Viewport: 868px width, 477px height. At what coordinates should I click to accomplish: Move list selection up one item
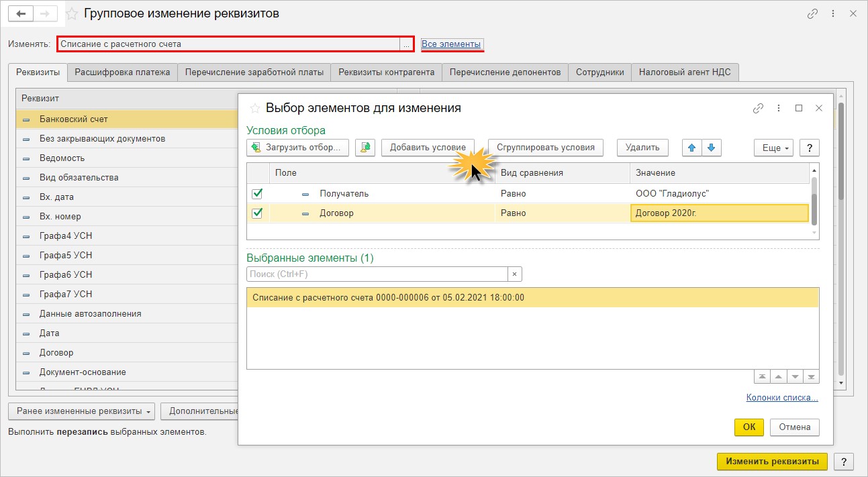779,377
